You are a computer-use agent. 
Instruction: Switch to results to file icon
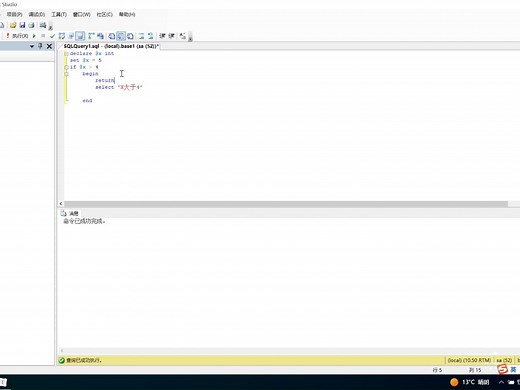coord(130,36)
